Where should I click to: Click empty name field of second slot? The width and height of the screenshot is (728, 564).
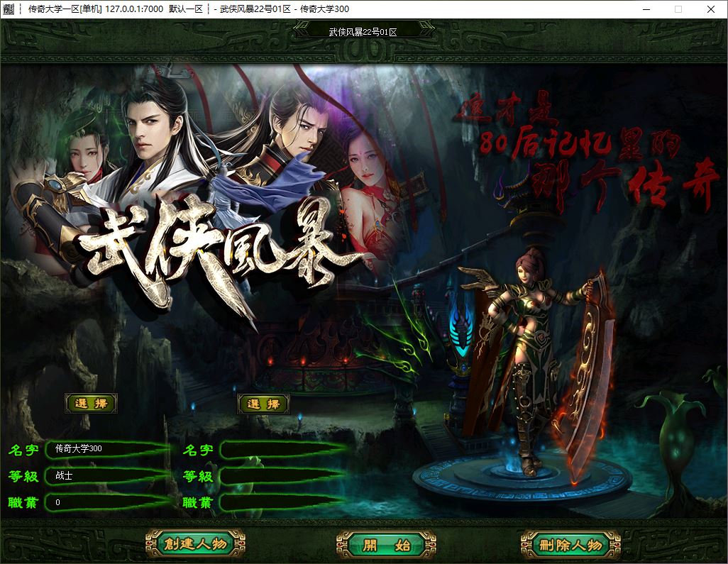tap(282, 450)
